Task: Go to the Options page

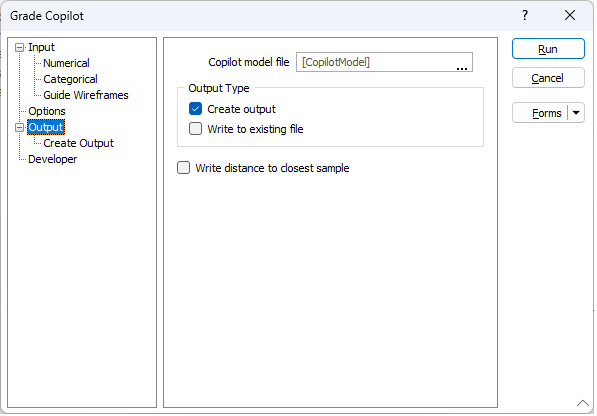Action: coord(47,111)
